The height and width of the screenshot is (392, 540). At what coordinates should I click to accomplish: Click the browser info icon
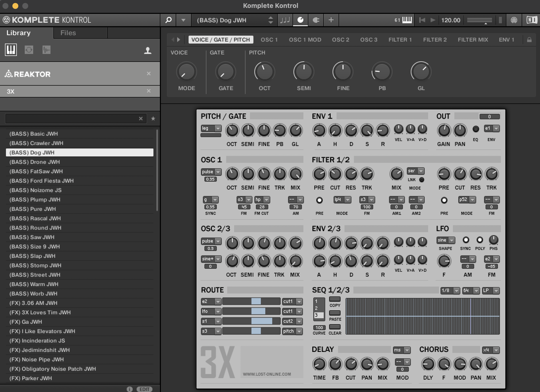pos(130,389)
